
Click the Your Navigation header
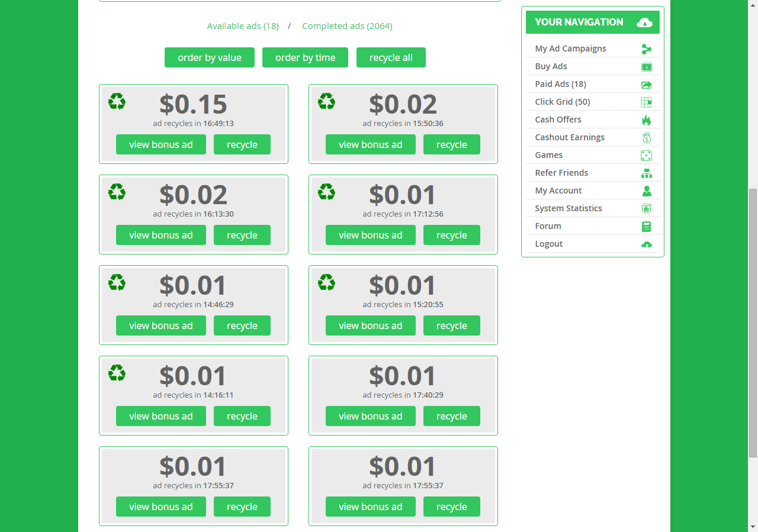[593, 22]
